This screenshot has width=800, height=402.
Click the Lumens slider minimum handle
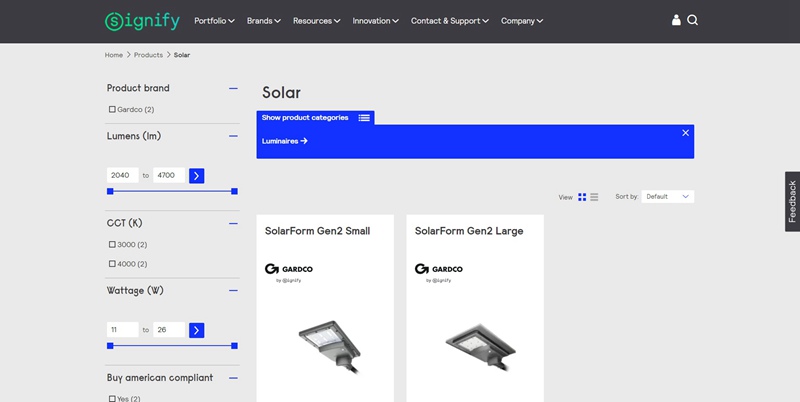tap(110, 191)
